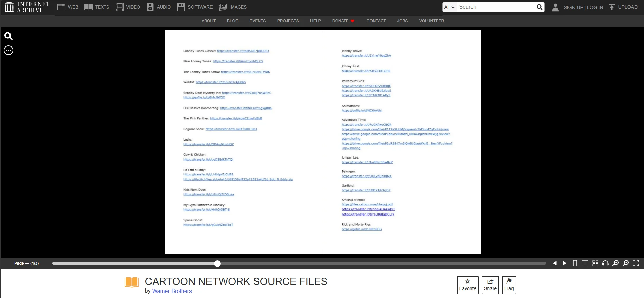Open the Texts media menu
Viewport: 644px width, 298px height.
point(97,7)
